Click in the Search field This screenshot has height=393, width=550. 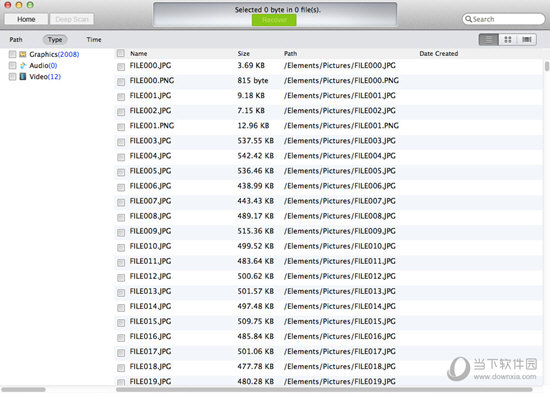(504, 19)
